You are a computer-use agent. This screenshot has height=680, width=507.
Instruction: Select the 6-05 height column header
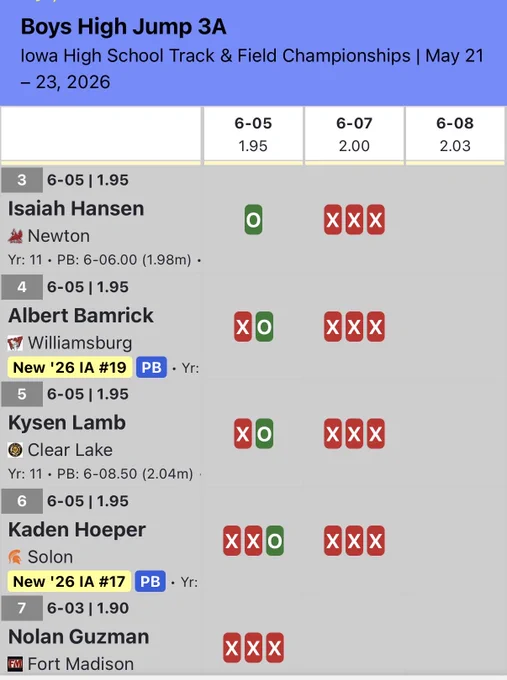pyautogui.click(x=253, y=134)
